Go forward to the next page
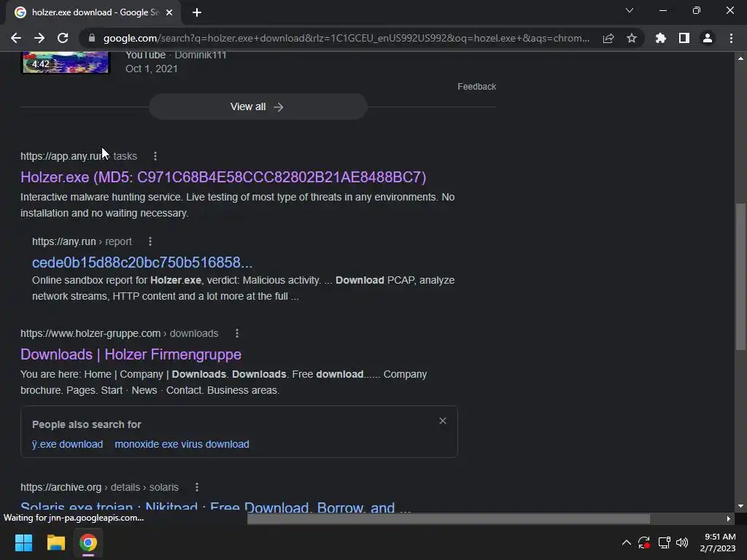Screen dimensions: 747x560 coord(39,38)
